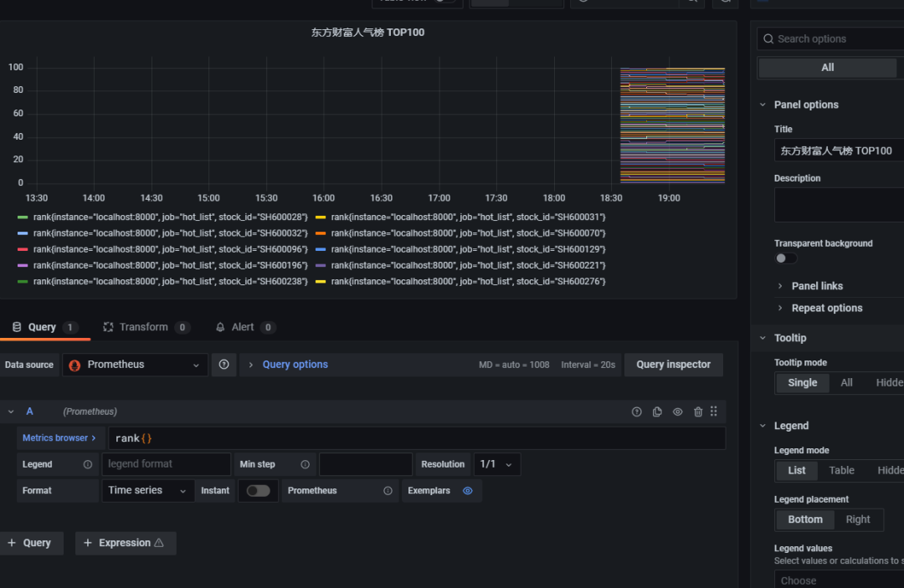Open data source help next to Prometheus
Viewport: 904px width, 588px height.
pos(223,365)
